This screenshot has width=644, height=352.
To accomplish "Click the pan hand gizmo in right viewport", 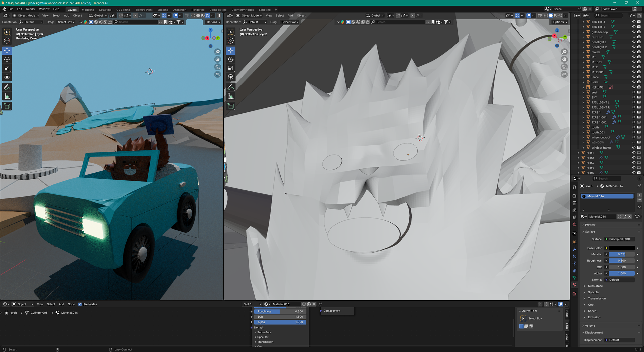I will [x=565, y=59].
